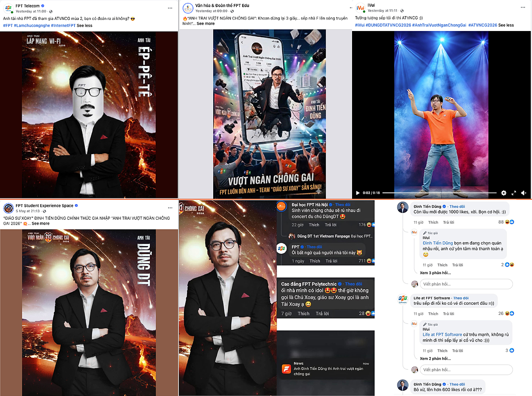Expand the FPT Edu post with See more
Image resolution: width=532 pixels, height=396 pixels.
pyautogui.click(x=205, y=23)
